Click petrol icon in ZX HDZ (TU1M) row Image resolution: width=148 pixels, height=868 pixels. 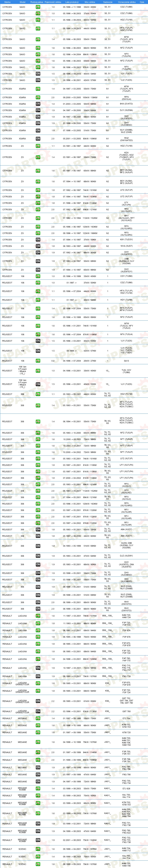[38, 146]
